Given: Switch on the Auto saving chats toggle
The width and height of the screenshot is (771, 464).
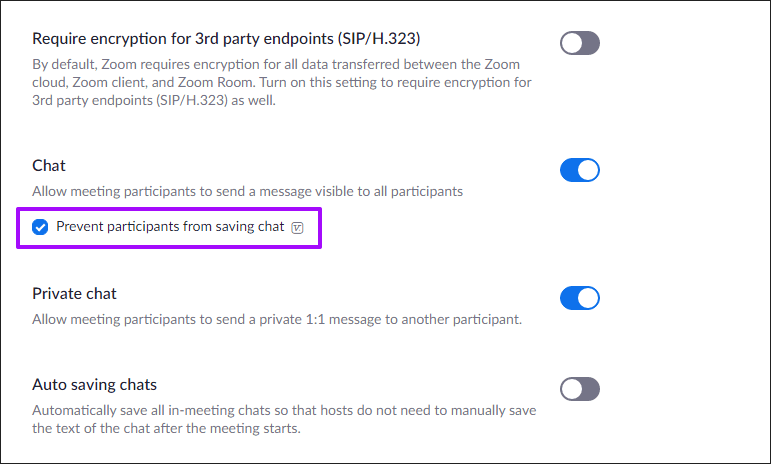Looking at the screenshot, I should [579, 388].
